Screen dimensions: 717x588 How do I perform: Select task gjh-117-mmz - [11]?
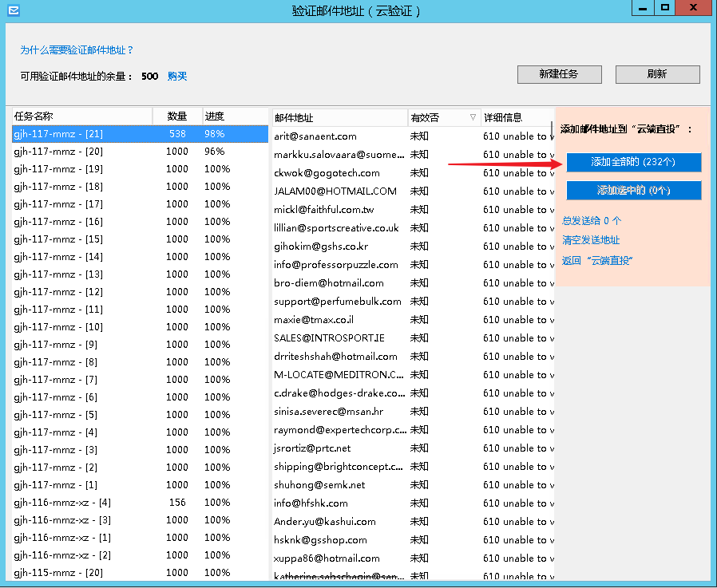tap(140, 310)
